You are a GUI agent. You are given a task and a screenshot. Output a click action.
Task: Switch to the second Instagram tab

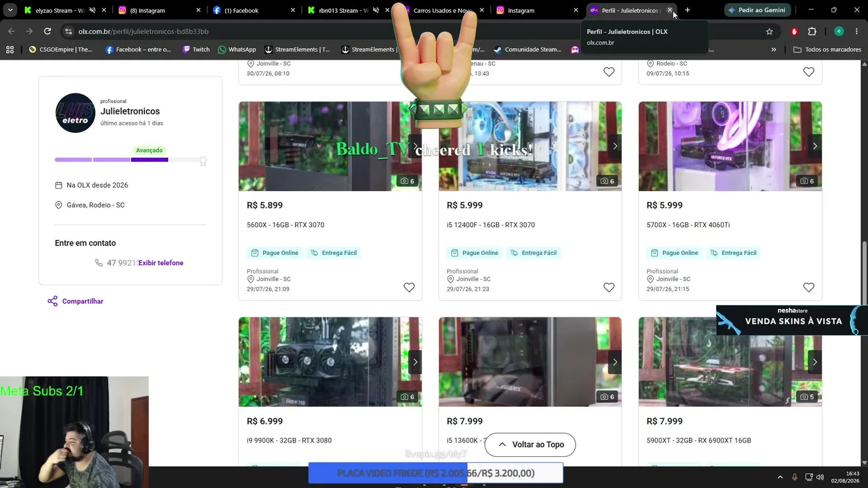(x=537, y=10)
